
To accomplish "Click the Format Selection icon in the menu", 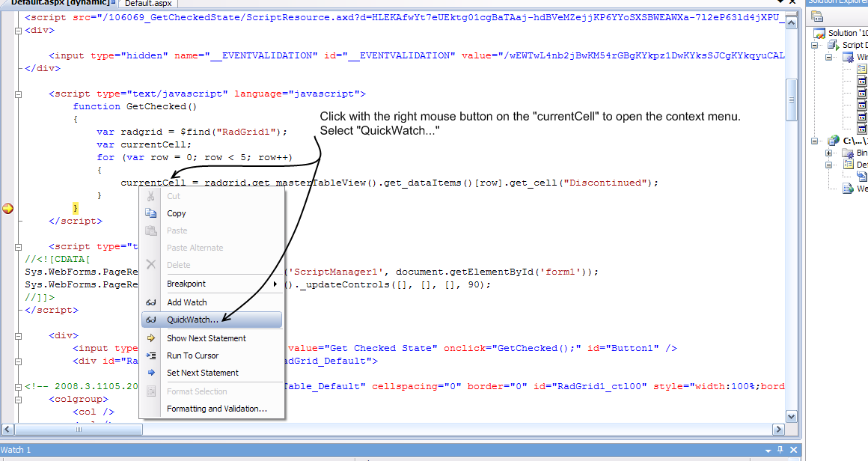I will coord(150,391).
